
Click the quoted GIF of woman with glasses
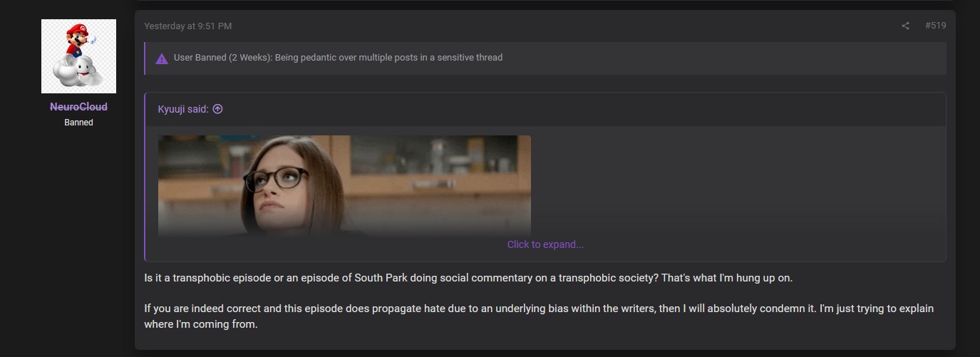[x=344, y=185]
